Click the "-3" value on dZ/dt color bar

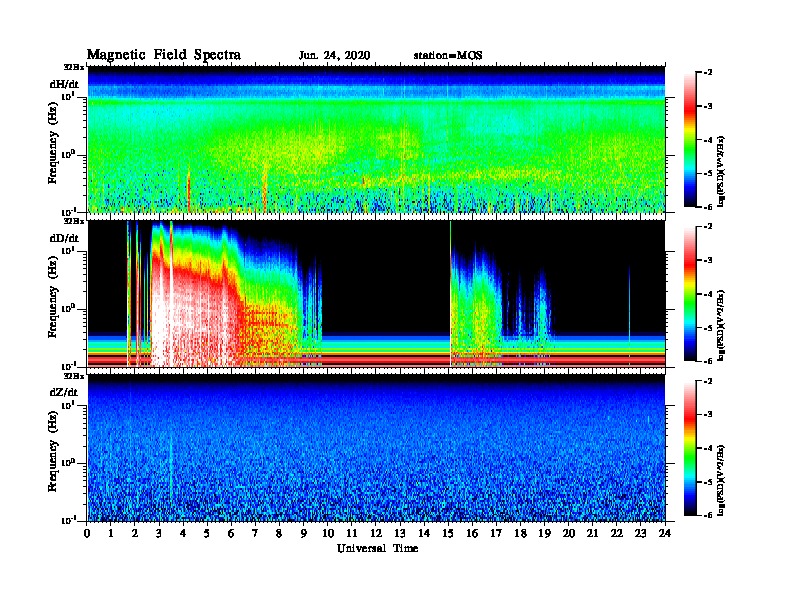[x=708, y=415]
